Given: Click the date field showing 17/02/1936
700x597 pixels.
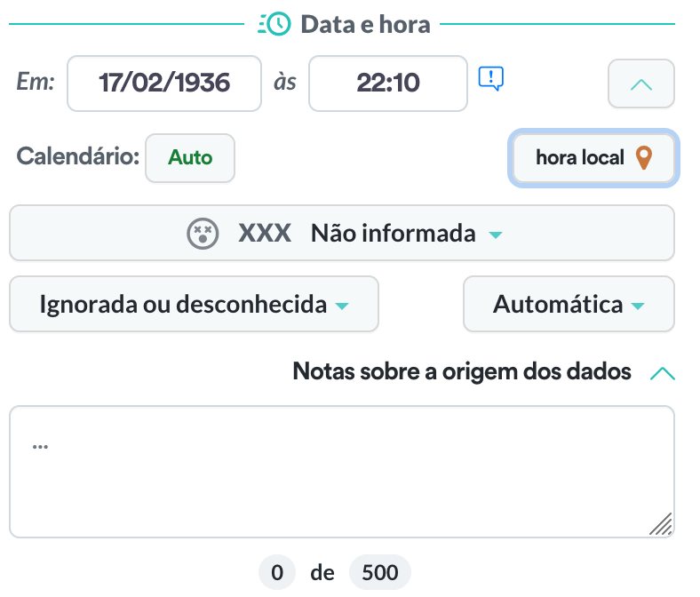Looking at the screenshot, I should [164, 84].
